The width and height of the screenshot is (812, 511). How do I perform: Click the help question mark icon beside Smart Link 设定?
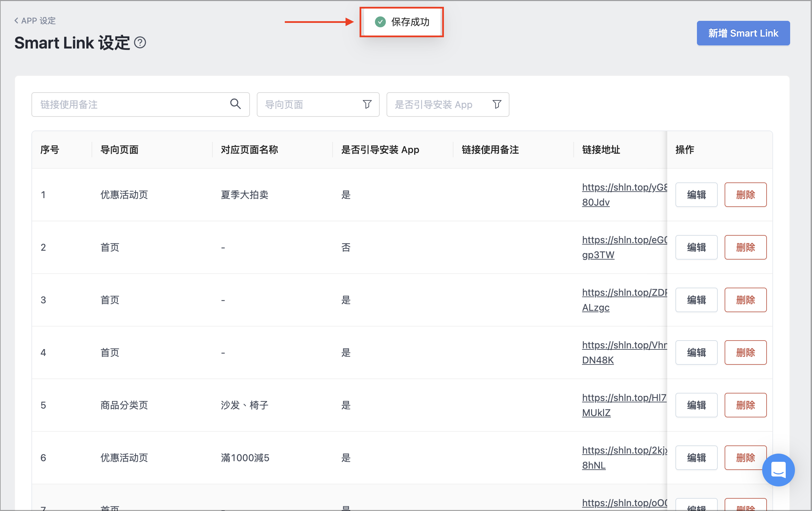[x=140, y=43]
